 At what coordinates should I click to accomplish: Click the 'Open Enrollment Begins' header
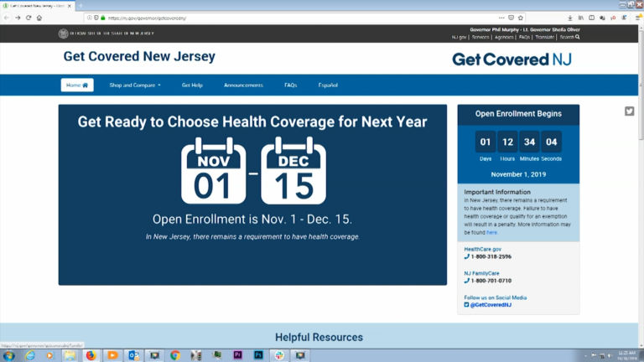(x=518, y=114)
